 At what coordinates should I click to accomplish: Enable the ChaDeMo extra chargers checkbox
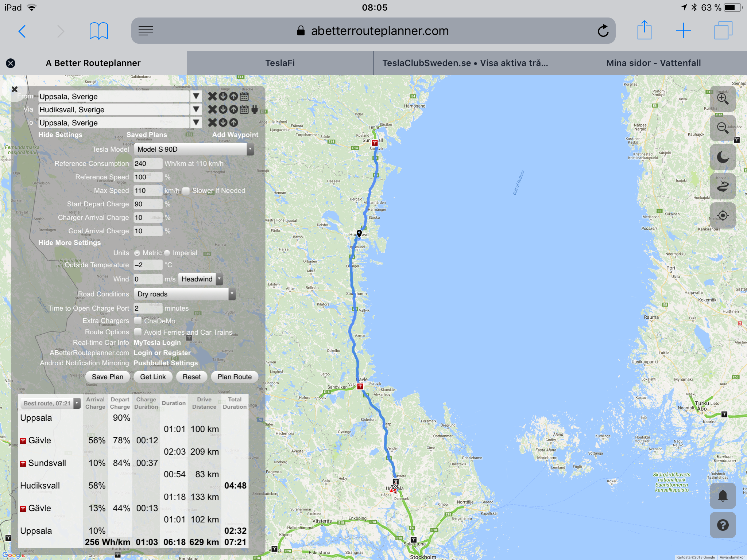[x=138, y=321]
